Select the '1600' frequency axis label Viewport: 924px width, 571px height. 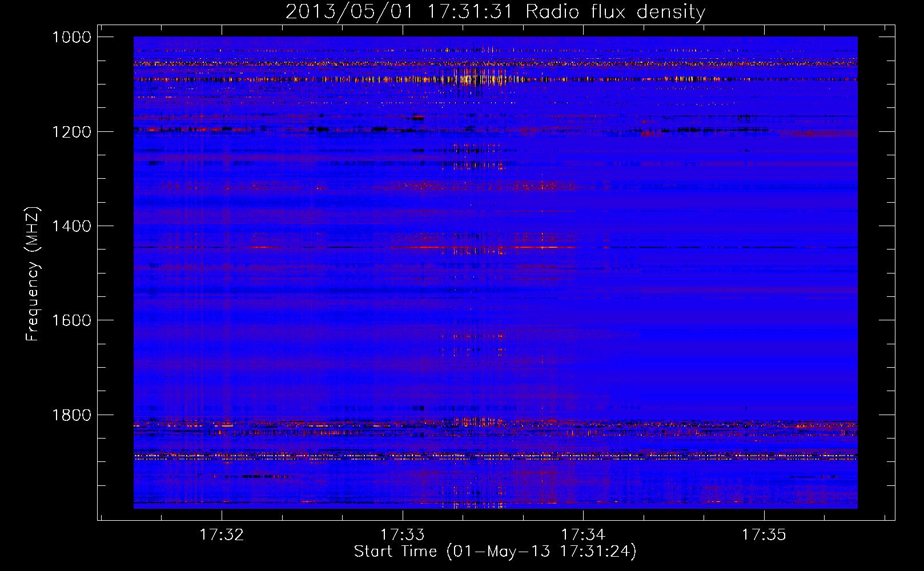coord(71,320)
